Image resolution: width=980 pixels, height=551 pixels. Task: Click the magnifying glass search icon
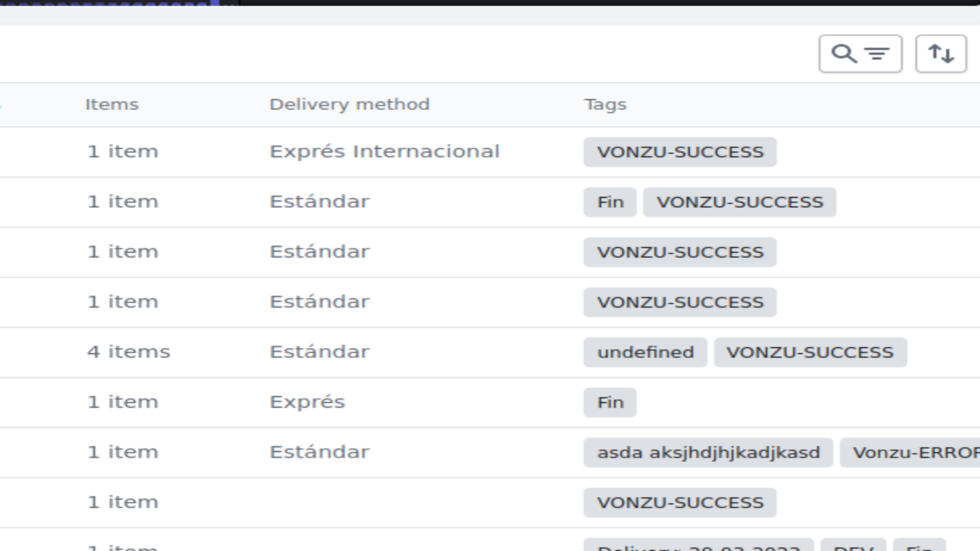(x=844, y=54)
